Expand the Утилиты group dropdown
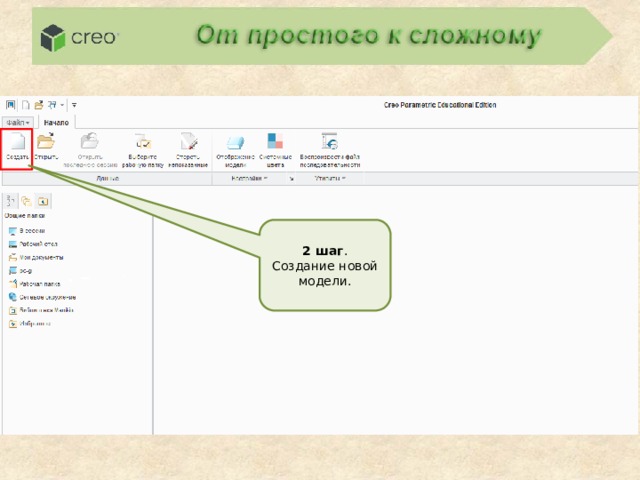Viewport: 640px width, 480px height. [330, 178]
